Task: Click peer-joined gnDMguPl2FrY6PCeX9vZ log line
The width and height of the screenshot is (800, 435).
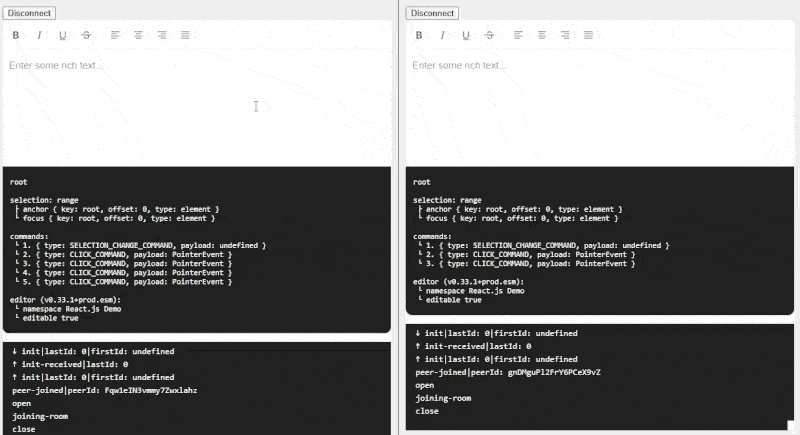Action: 508,372
